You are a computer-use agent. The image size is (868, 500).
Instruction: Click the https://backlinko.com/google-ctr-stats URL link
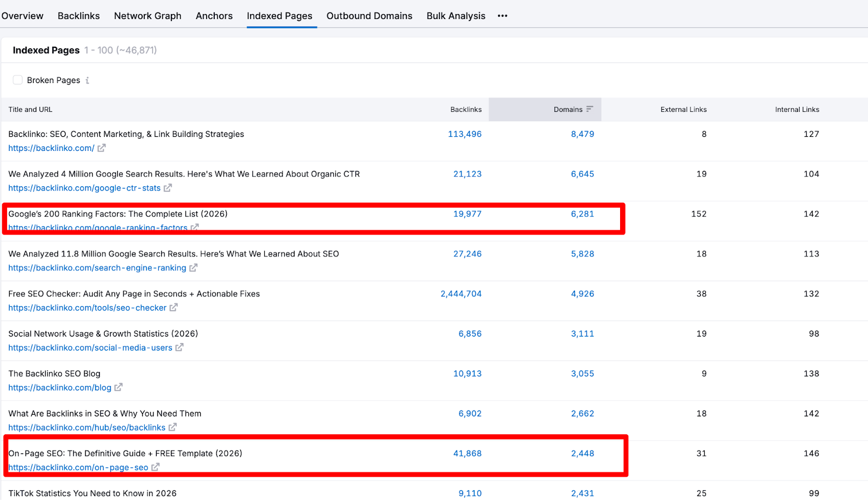pyautogui.click(x=84, y=188)
